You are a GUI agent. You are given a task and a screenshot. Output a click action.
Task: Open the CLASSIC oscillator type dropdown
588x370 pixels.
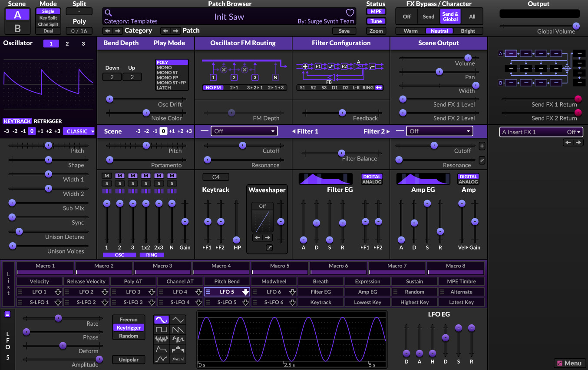coord(79,131)
